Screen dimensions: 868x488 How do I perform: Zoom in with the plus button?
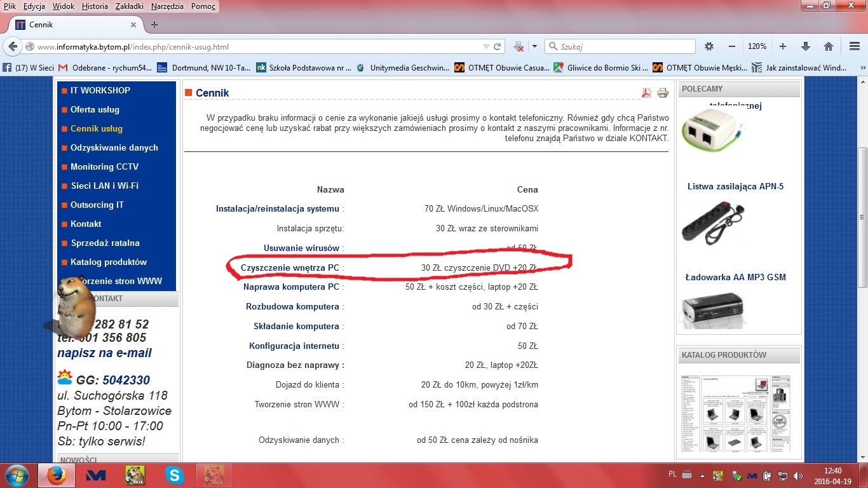783,46
